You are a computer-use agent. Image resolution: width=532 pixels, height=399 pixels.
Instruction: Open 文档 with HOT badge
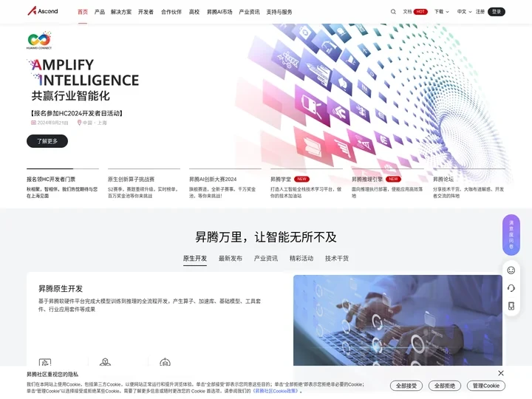(x=415, y=12)
